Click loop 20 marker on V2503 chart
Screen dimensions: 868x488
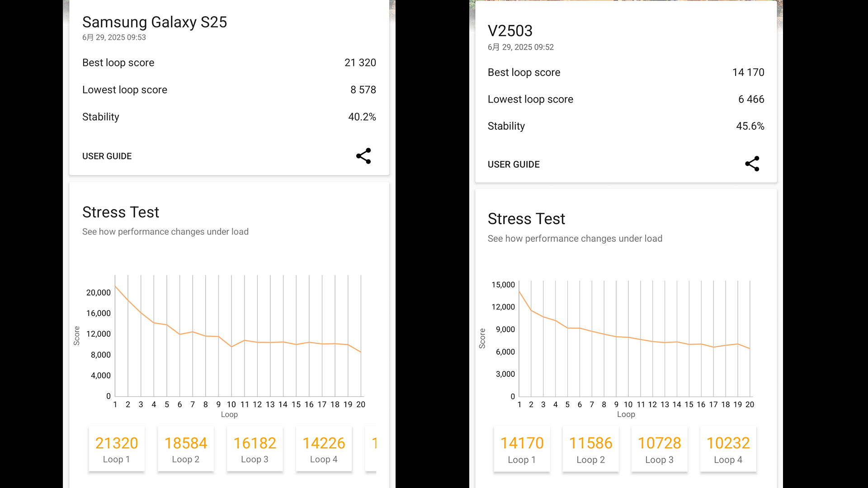(750, 348)
